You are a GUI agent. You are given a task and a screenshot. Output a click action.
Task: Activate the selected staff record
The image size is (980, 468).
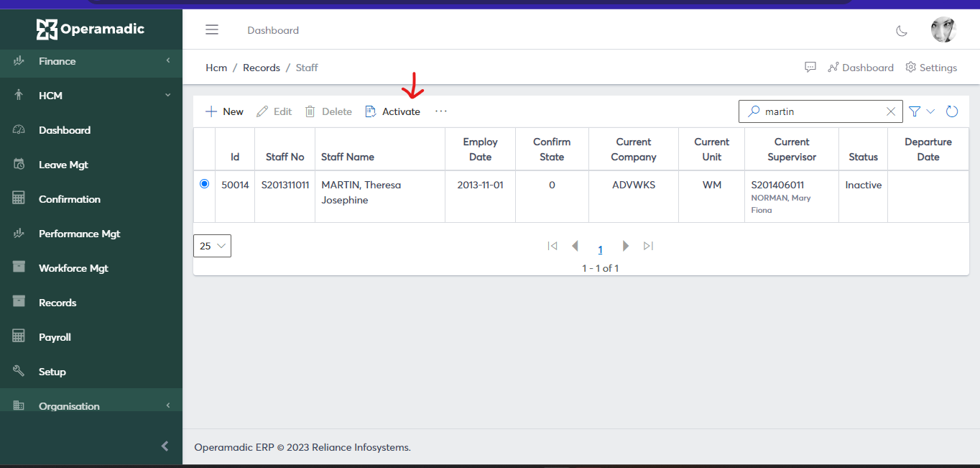coord(392,111)
